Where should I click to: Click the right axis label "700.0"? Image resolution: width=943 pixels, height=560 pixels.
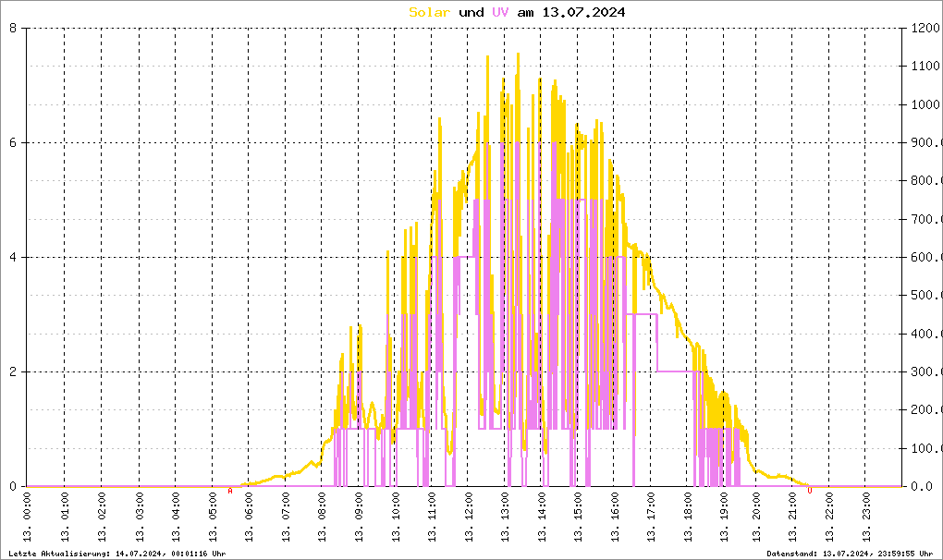coord(926,219)
